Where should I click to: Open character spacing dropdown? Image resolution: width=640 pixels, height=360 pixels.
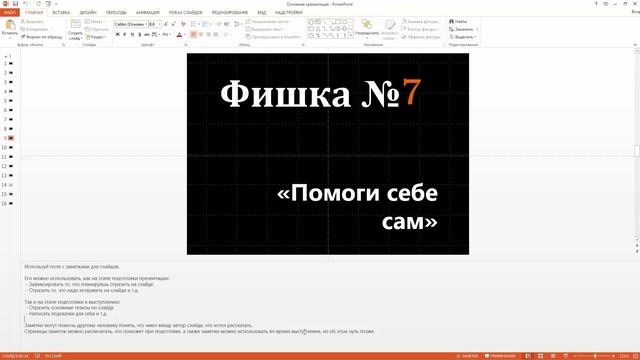point(156,35)
